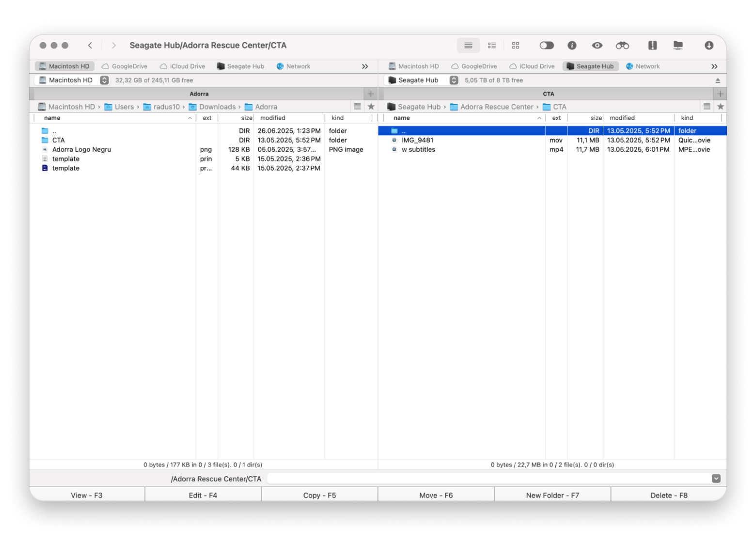The width and height of the screenshot is (756, 543).
Task: Expand the command line history dropdown
Action: point(716,479)
